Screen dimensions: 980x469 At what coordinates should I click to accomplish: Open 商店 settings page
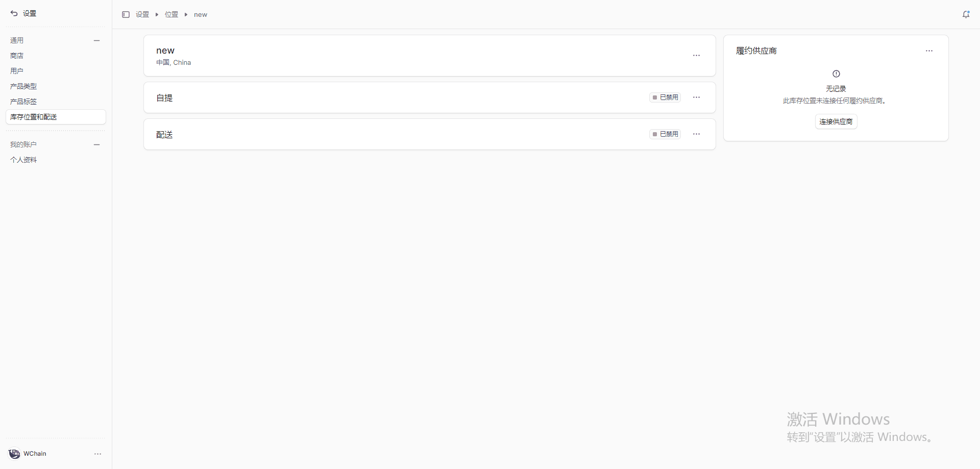click(17, 56)
